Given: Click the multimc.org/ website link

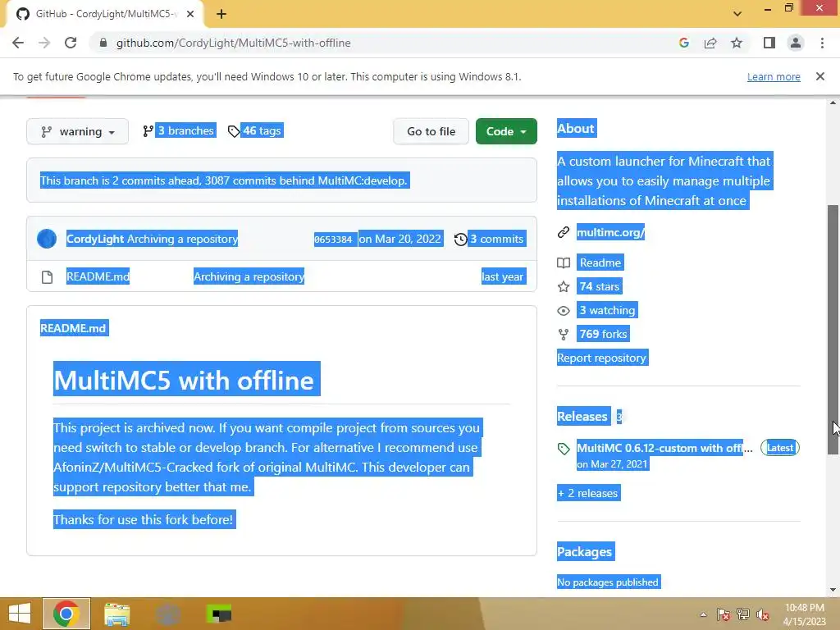Looking at the screenshot, I should point(610,232).
